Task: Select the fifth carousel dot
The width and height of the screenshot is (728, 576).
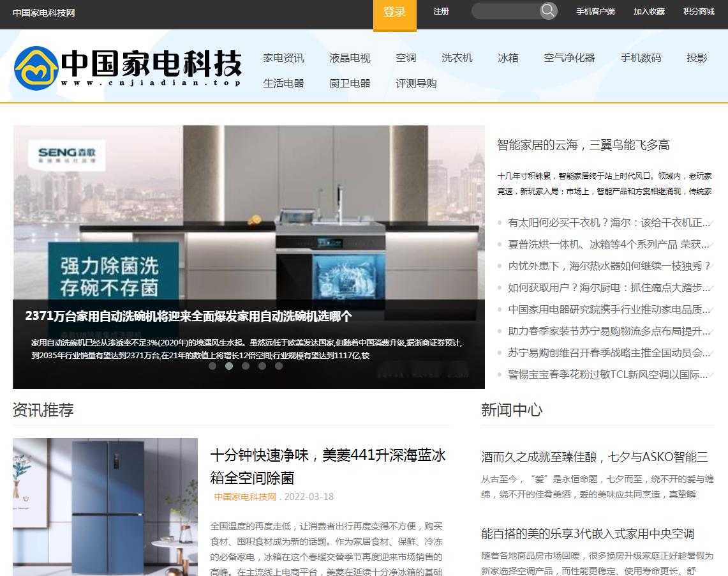Action: pyautogui.click(x=279, y=365)
